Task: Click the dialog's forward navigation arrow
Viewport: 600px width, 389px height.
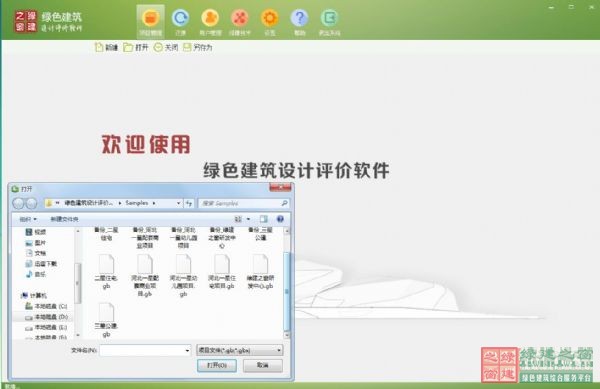Action: (31, 203)
